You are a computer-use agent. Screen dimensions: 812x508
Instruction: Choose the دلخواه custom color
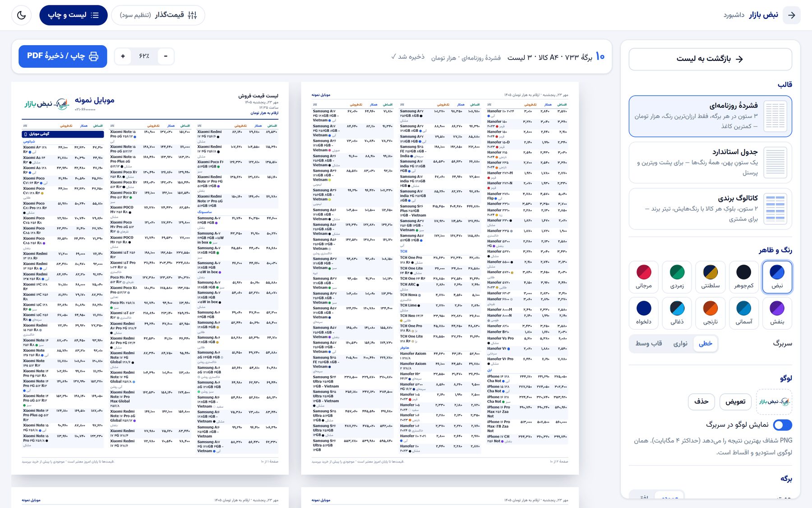[644, 313]
